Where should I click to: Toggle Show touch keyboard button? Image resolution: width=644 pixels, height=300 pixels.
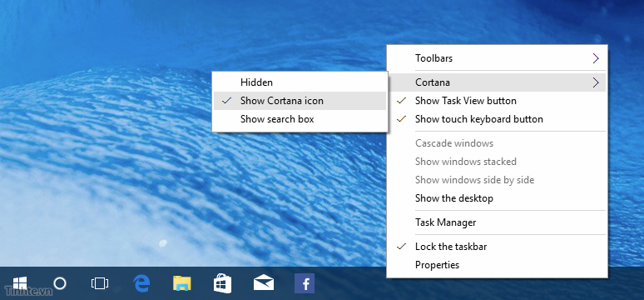point(497,119)
